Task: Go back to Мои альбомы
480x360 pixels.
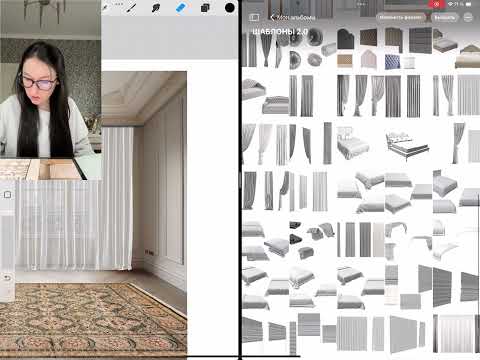Action: click(293, 17)
